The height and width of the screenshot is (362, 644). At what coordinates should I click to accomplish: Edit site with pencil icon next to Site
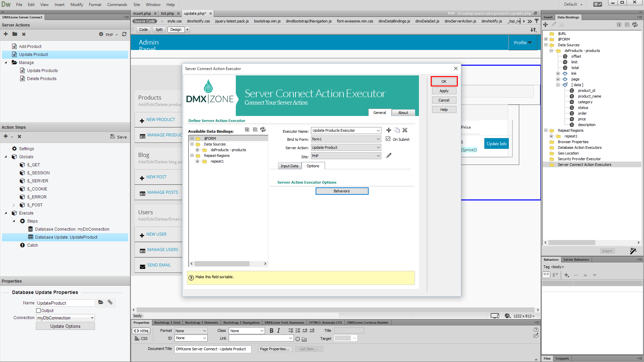389,156
